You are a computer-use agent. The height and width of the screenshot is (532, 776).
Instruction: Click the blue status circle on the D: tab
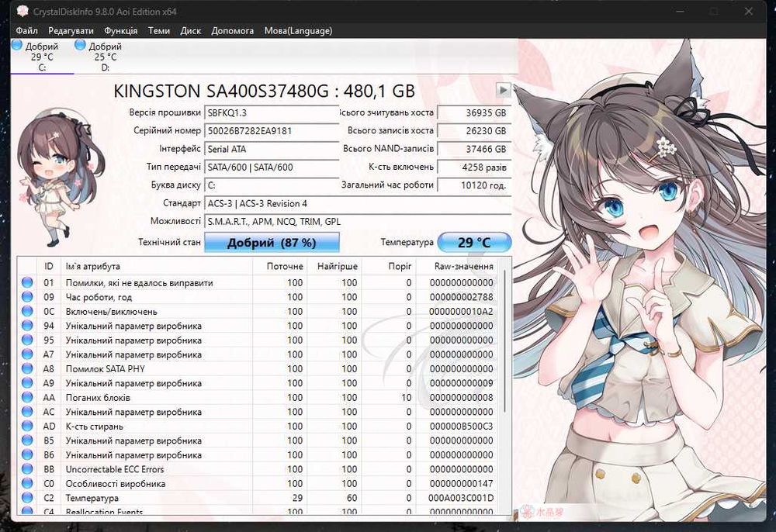(x=80, y=45)
